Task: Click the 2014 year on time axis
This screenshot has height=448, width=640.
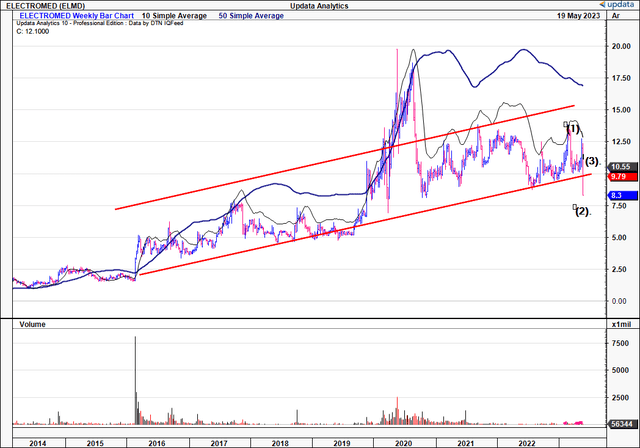Action: (38, 443)
